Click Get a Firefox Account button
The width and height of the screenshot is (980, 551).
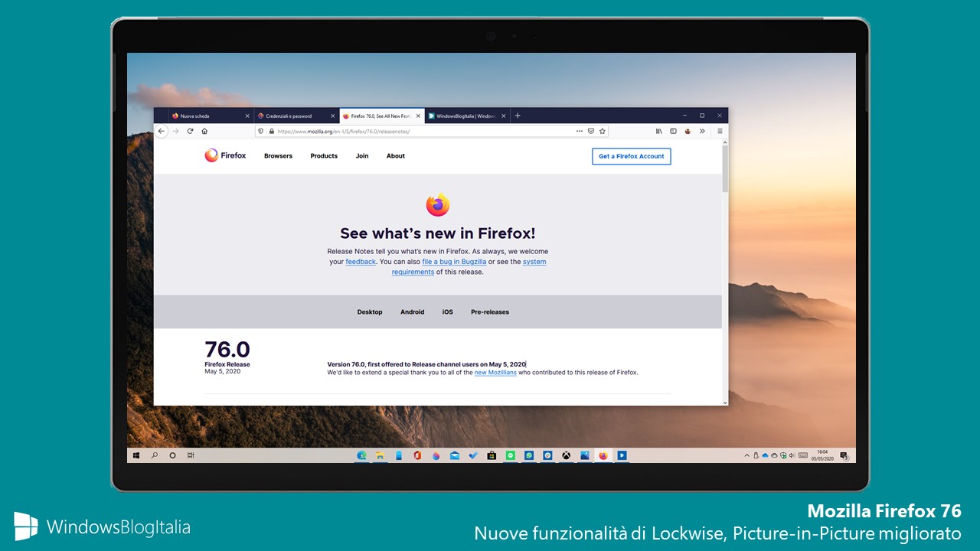coord(632,156)
